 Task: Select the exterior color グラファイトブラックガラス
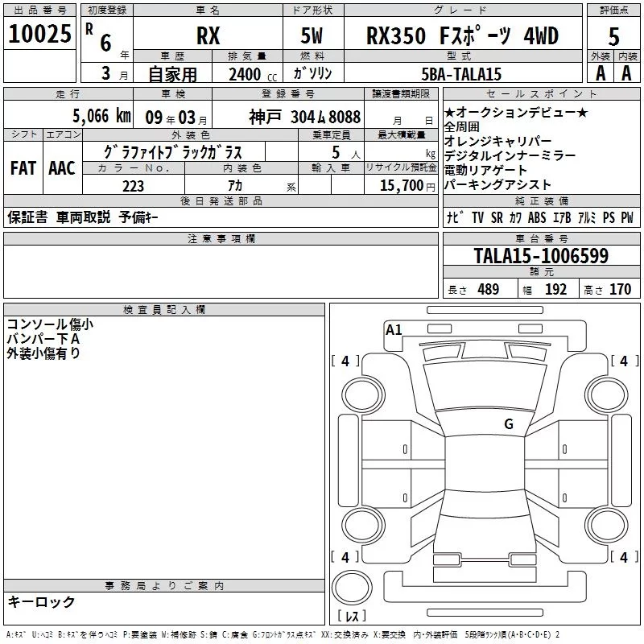pyautogui.click(x=172, y=152)
